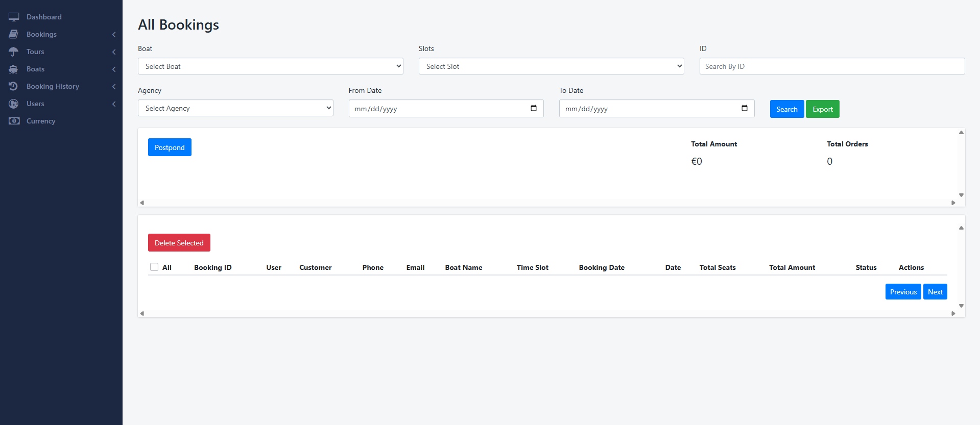Viewport: 980px width, 425px height.
Task: Open the Select Boat dropdown
Action: click(270, 66)
